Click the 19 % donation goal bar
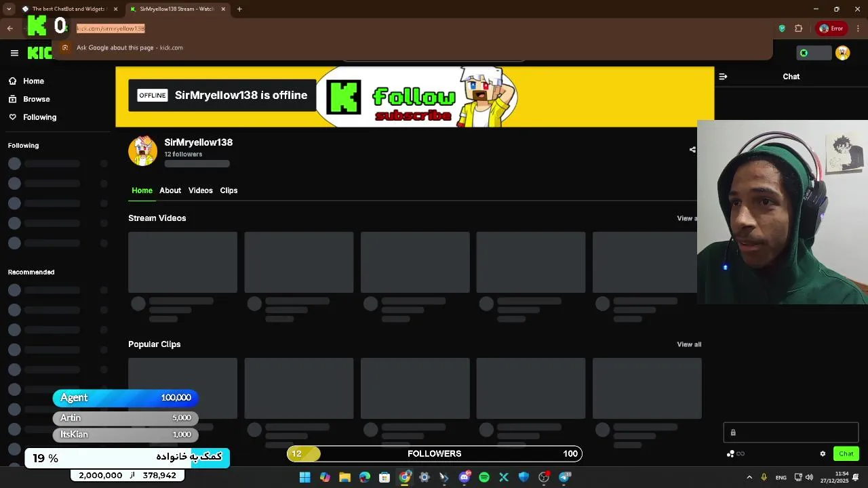 click(x=127, y=458)
